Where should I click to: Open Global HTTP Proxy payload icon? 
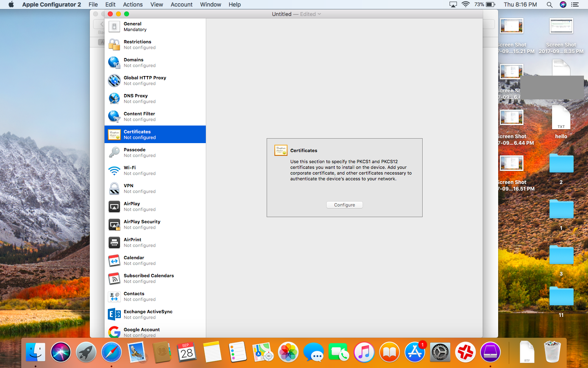(x=114, y=81)
